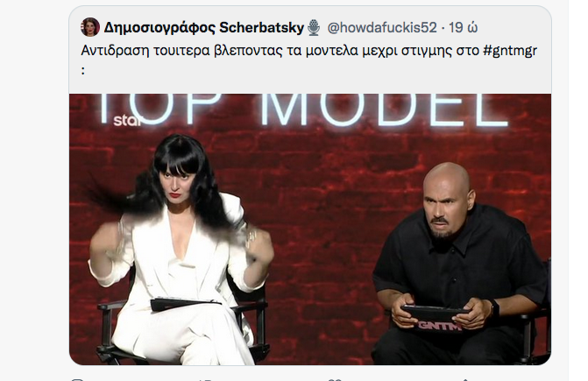Click the colon on the tweet's second line
588x381 pixels.
coord(83,70)
